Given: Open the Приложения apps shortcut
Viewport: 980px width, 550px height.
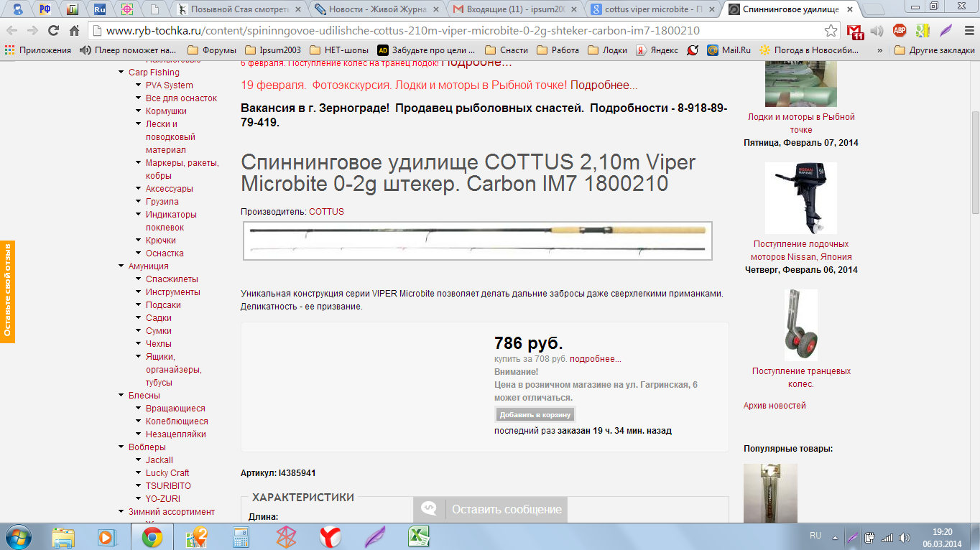Looking at the screenshot, I should coord(38,50).
